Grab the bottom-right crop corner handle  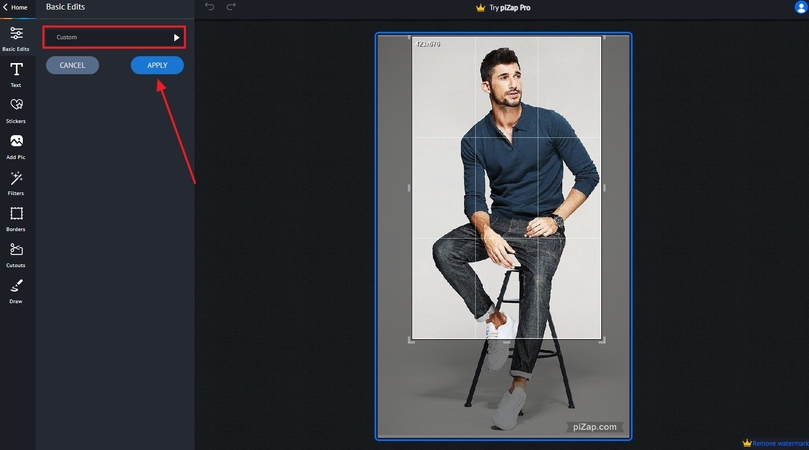[x=602, y=340]
